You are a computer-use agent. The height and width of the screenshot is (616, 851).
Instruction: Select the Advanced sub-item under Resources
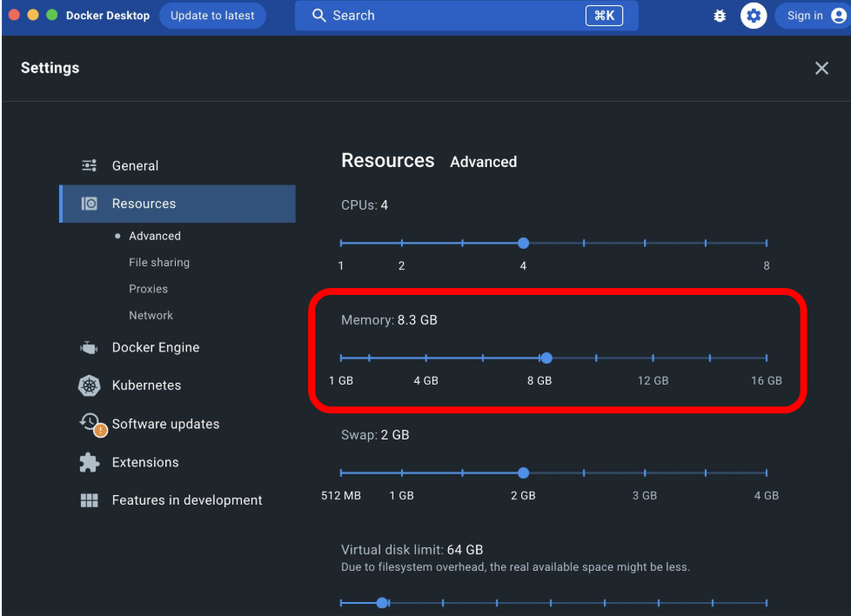[x=155, y=236]
